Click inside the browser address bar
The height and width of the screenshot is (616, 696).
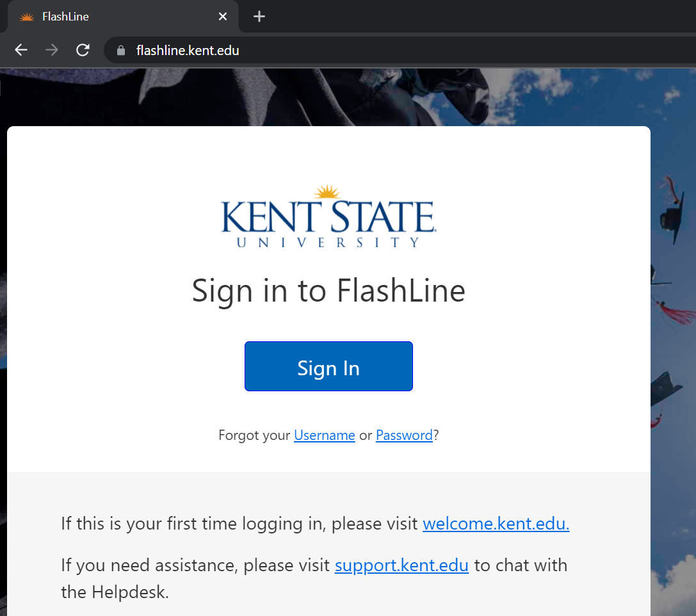320,50
